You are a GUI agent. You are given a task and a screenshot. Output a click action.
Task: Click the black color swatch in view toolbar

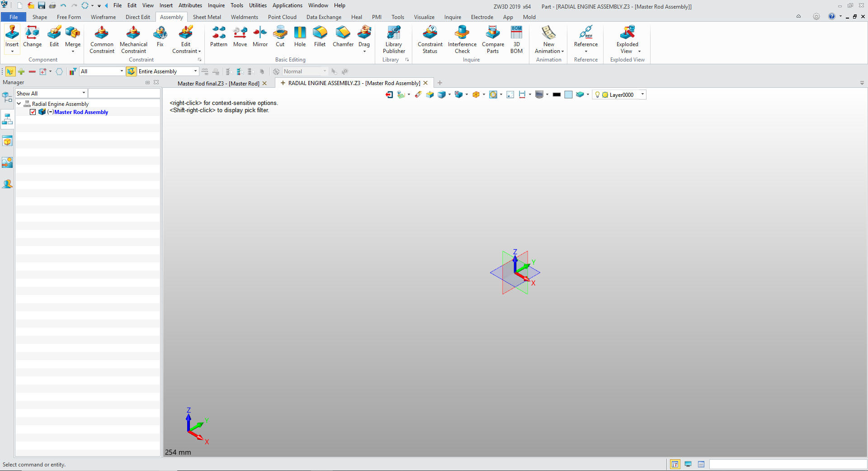pyautogui.click(x=557, y=95)
